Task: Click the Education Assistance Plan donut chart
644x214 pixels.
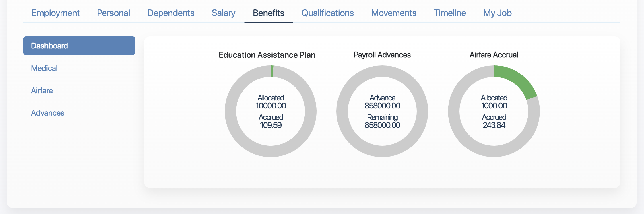Action: tap(271, 111)
